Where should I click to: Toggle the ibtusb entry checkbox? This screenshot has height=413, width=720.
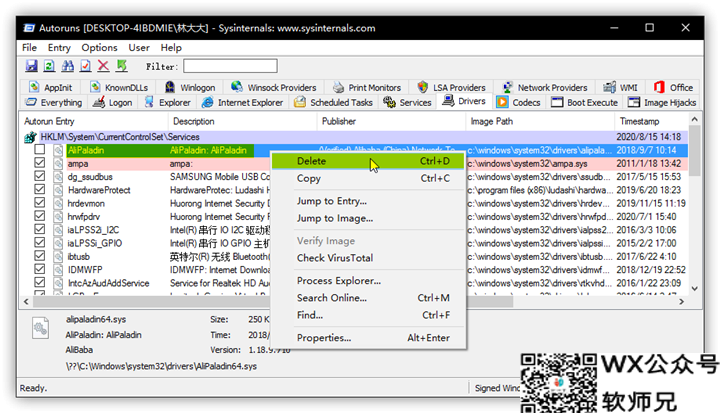(40, 256)
